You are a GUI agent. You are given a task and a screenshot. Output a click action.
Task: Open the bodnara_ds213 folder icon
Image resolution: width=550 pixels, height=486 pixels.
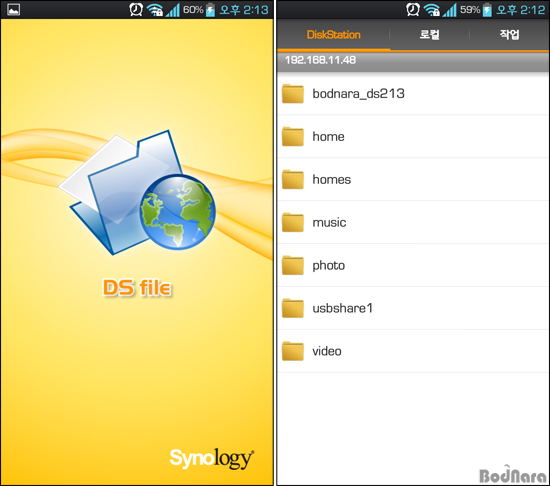(293, 94)
